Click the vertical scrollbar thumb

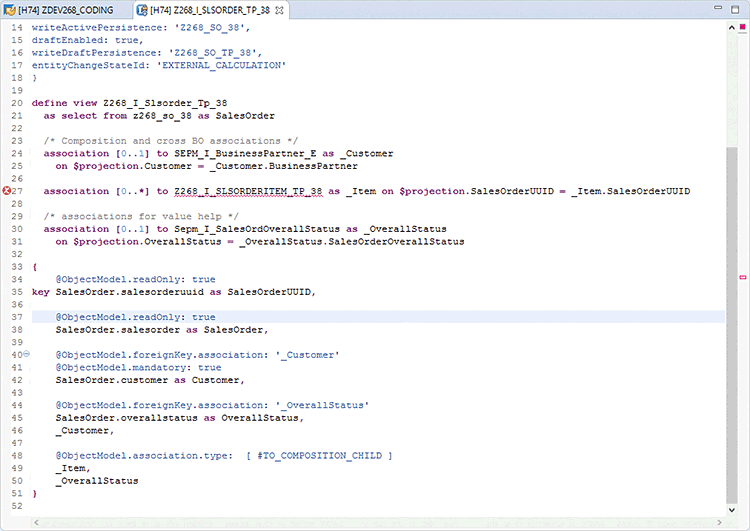click(x=731, y=325)
